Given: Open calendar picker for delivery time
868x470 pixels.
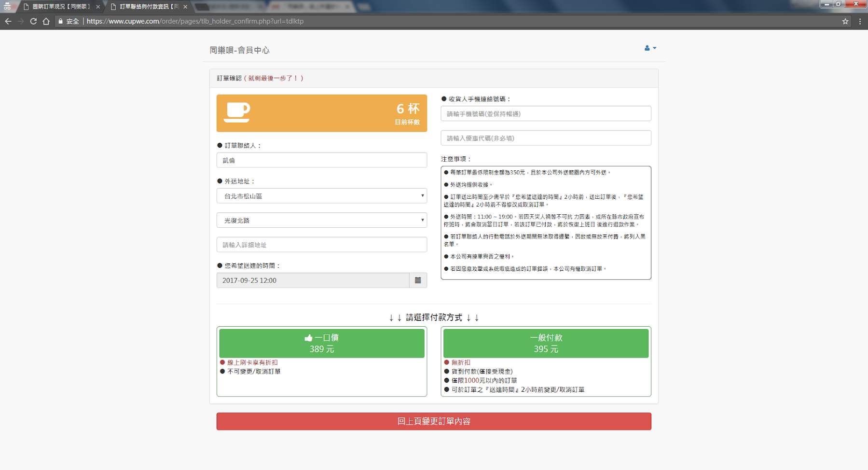Looking at the screenshot, I should (x=418, y=280).
